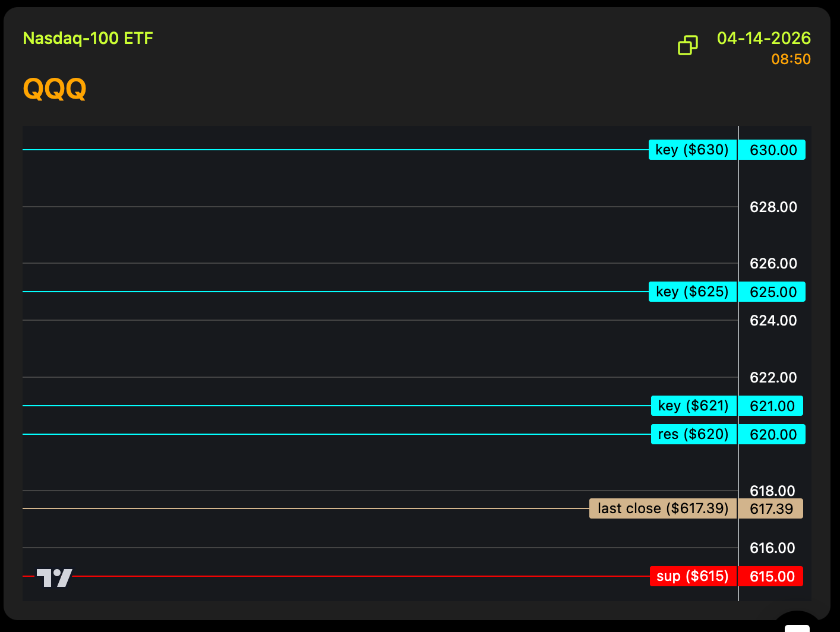Select the QQQ ticker symbol
This screenshot has width=840, height=632.
pyautogui.click(x=55, y=89)
